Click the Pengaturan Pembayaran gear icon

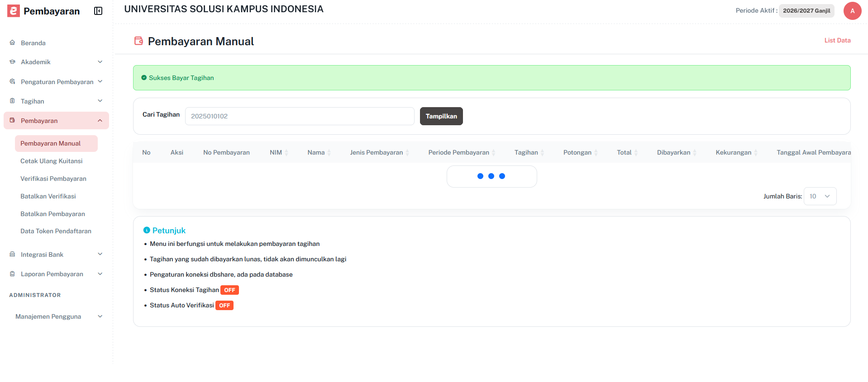12,81
